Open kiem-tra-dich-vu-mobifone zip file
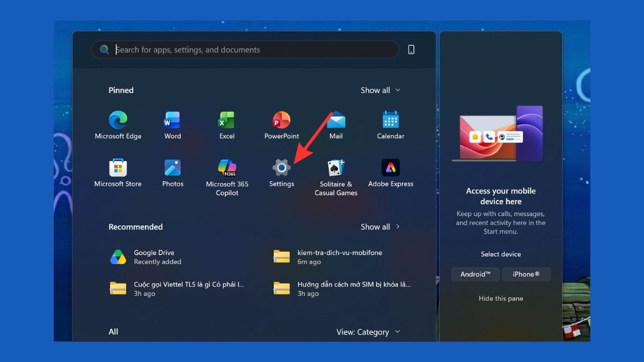 (x=327, y=257)
